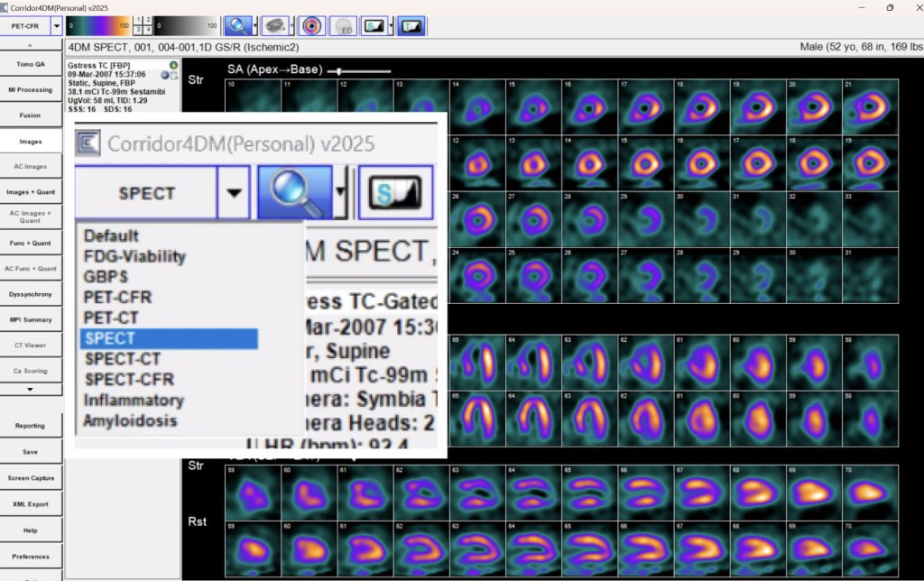924x581 pixels.
Task: Pick SPECT-CT in the protocol list
Action: point(121,359)
